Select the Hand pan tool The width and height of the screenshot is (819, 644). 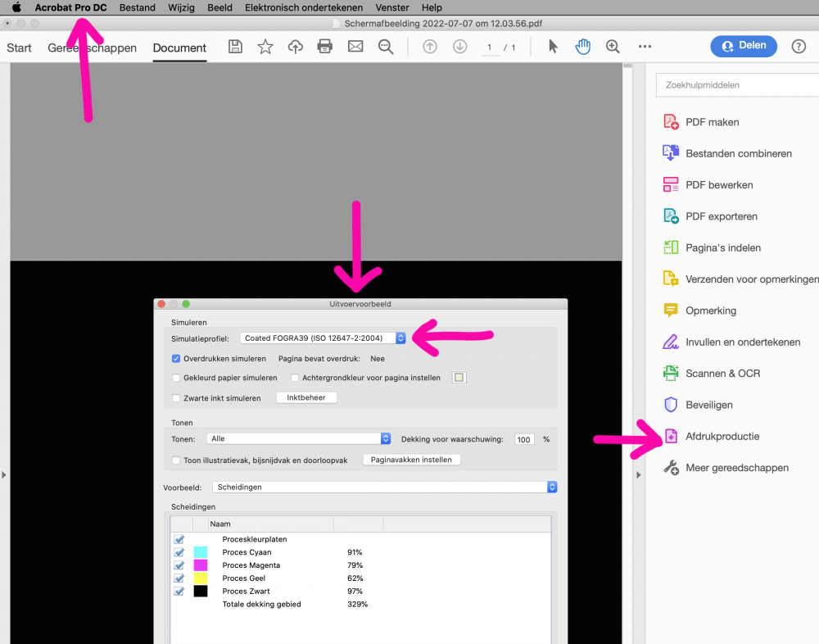[x=583, y=47]
